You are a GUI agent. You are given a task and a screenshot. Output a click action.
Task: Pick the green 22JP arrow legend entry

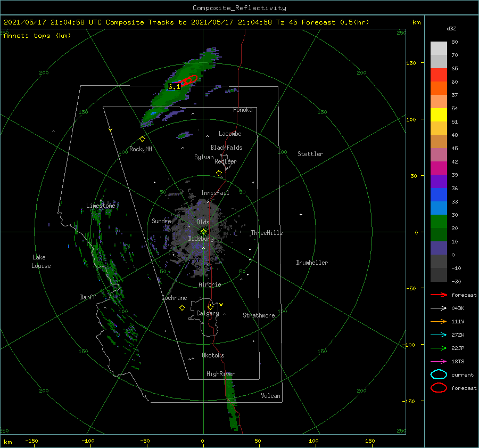point(439,348)
